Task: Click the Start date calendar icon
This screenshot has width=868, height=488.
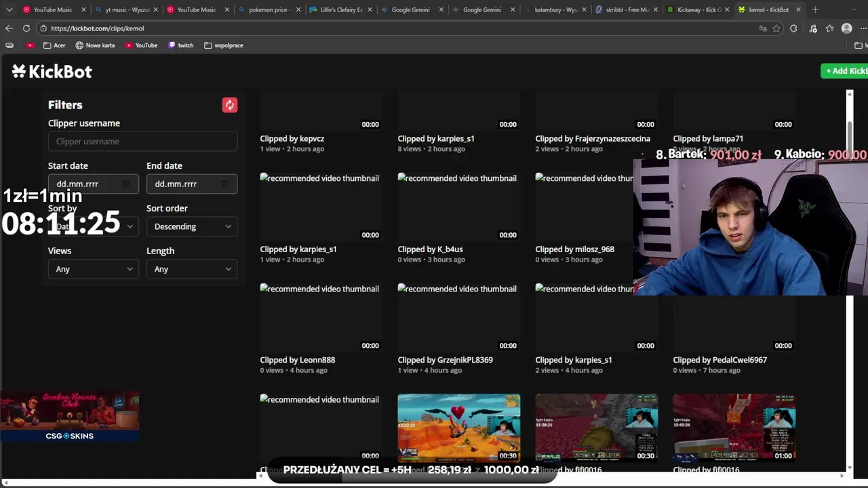Action: coord(126,184)
